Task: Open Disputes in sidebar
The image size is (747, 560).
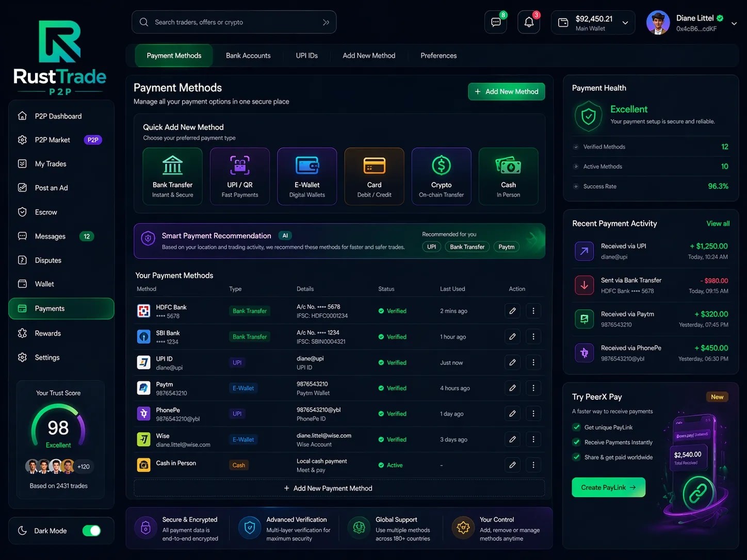Action: pyautogui.click(x=61, y=260)
